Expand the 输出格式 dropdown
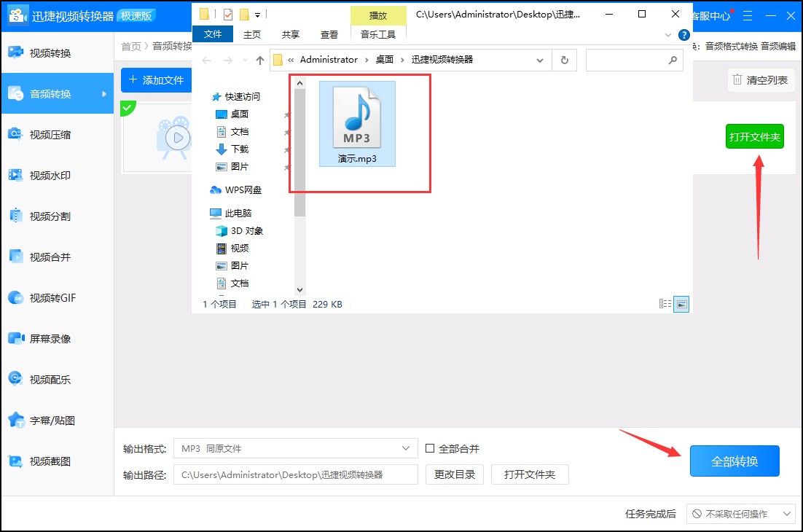 coord(407,448)
